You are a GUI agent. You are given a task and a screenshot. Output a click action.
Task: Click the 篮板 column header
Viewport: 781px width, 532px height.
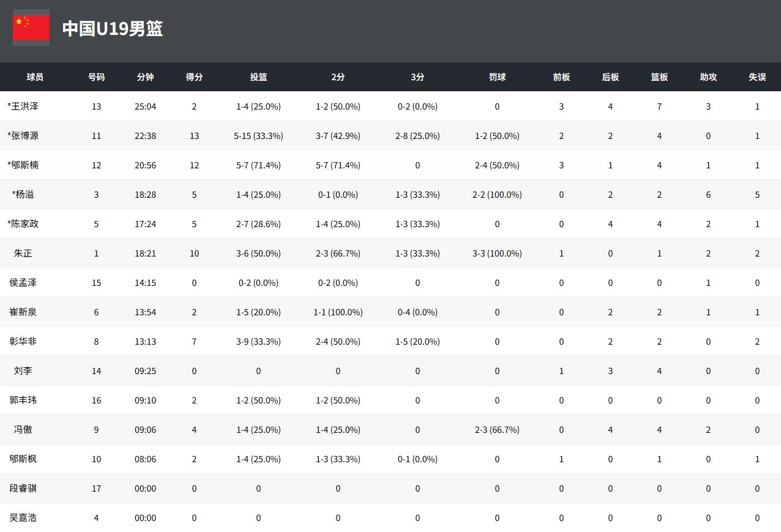pyautogui.click(x=659, y=77)
